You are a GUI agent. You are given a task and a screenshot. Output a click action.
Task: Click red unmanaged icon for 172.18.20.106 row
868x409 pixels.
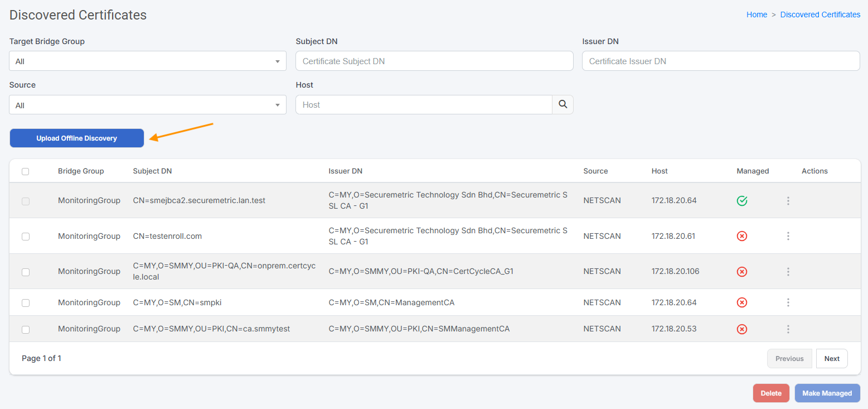[x=742, y=272]
